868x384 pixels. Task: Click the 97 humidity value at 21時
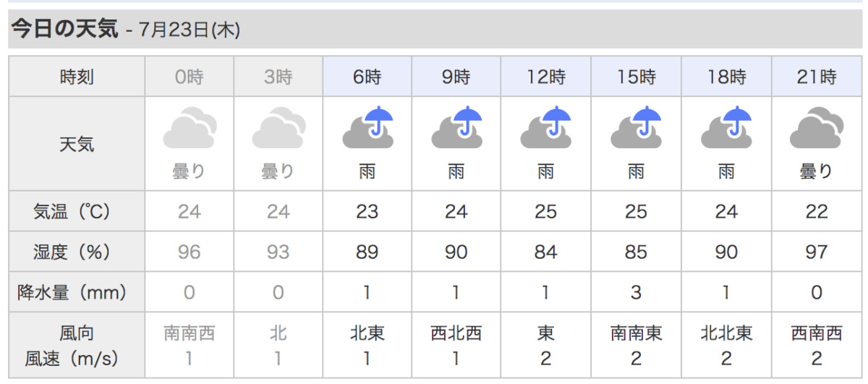click(x=816, y=252)
